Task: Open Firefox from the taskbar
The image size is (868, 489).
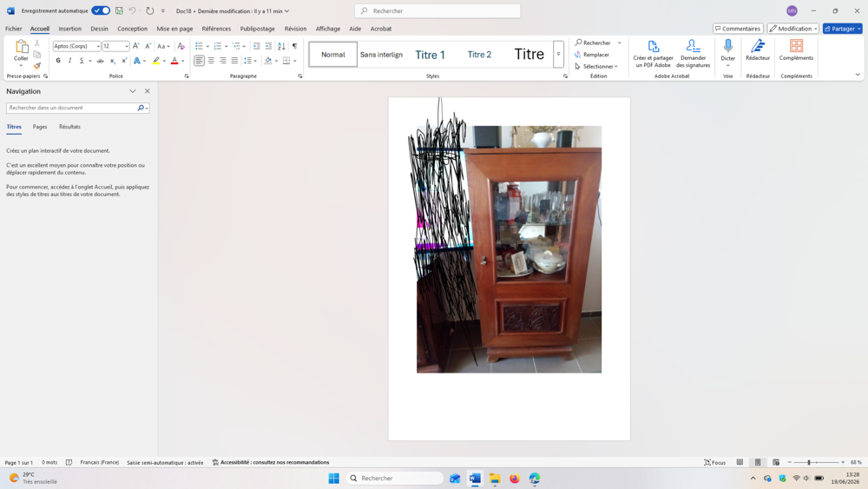Action: click(x=514, y=479)
